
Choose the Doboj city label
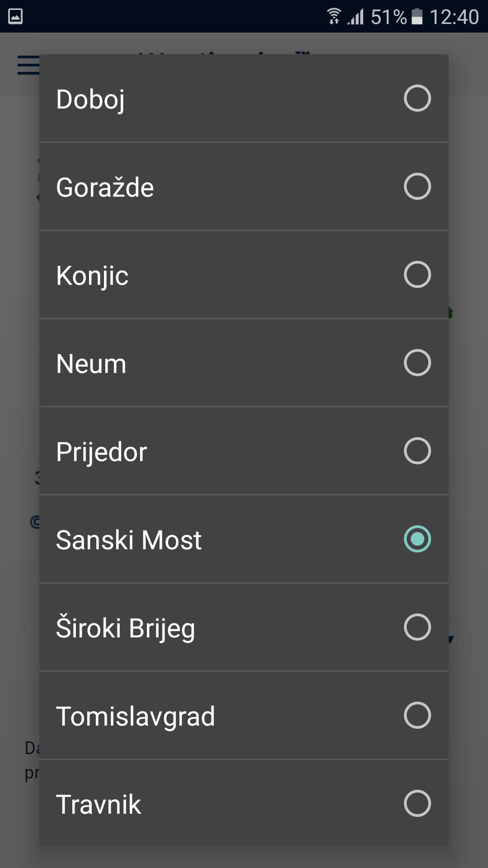click(90, 99)
